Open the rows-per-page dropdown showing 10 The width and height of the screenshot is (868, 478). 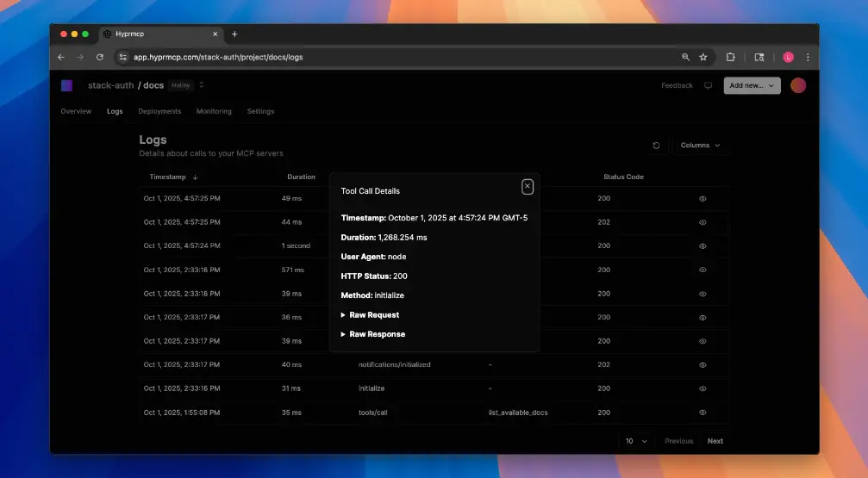click(x=636, y=441)
